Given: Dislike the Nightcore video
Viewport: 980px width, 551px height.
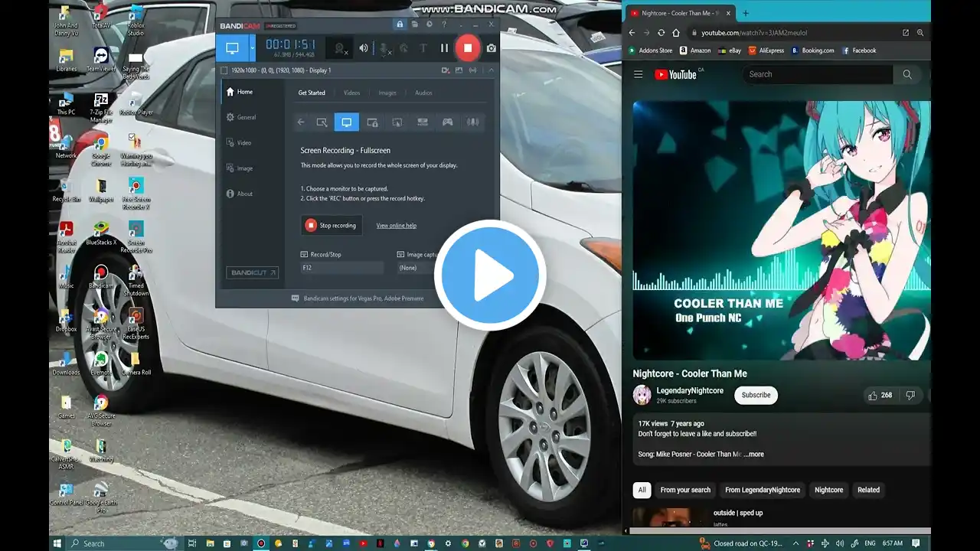Looking at the screenshot, I should 910,396.
